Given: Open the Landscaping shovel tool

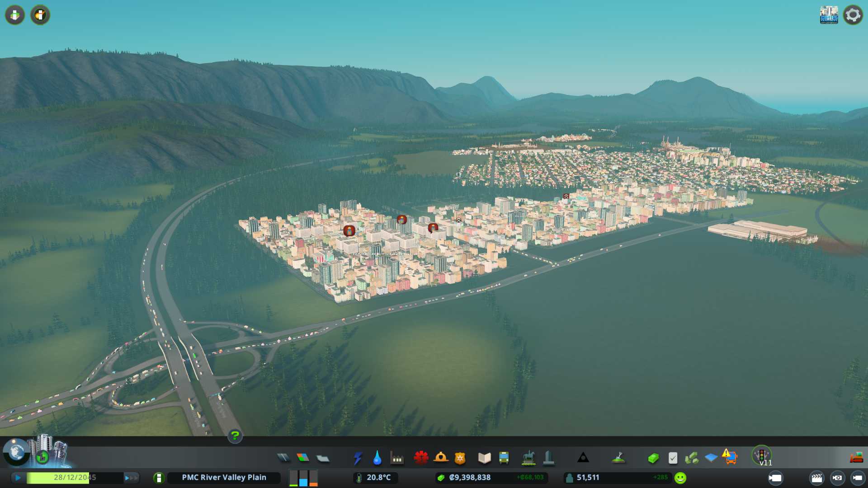Looking at the screenshot, I should 618,458.
